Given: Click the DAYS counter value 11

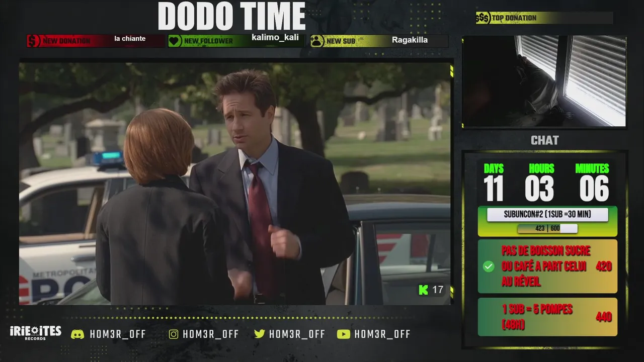Looking at the screenshot, I should click(x=494, y=189).
